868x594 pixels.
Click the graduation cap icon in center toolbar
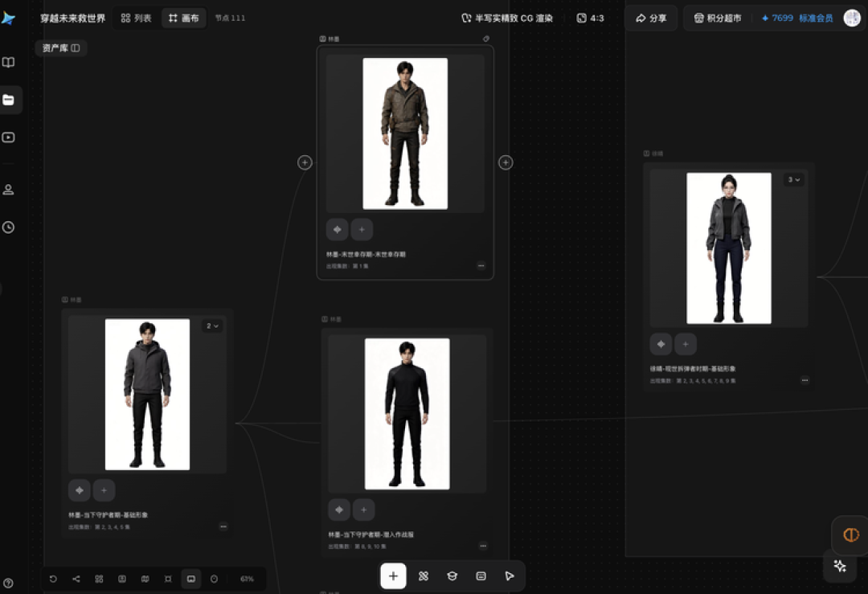click(452, 576)
